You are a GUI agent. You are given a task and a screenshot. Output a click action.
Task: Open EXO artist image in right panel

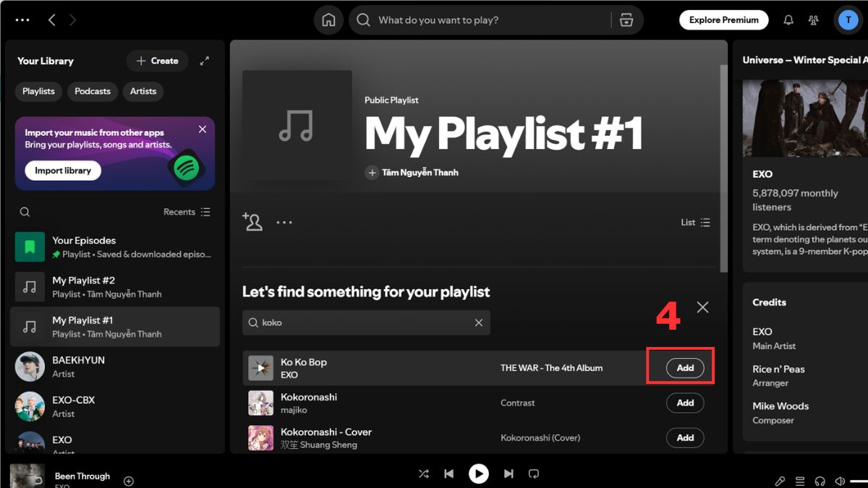[805, 118]
